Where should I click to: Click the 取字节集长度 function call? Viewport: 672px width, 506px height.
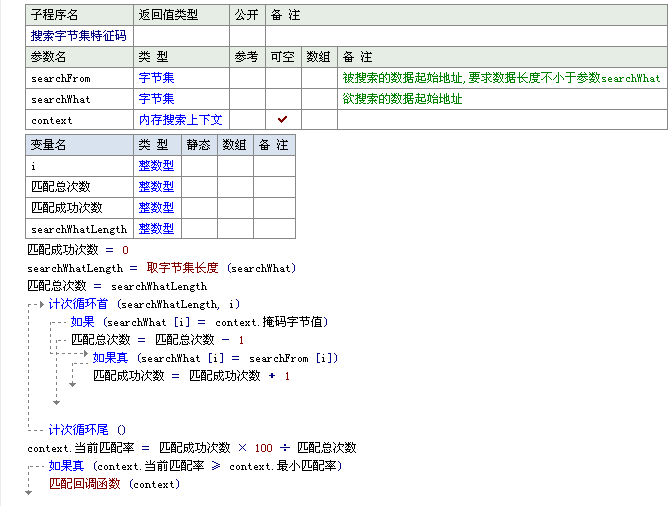(x=182, y=268)
